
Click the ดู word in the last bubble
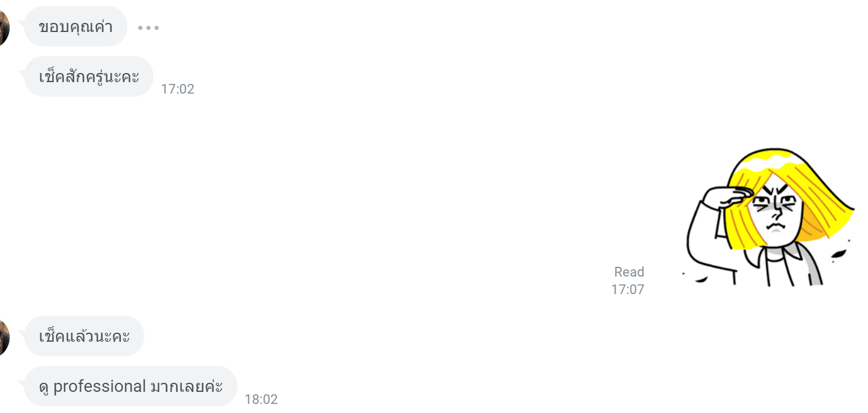(44, 387)
